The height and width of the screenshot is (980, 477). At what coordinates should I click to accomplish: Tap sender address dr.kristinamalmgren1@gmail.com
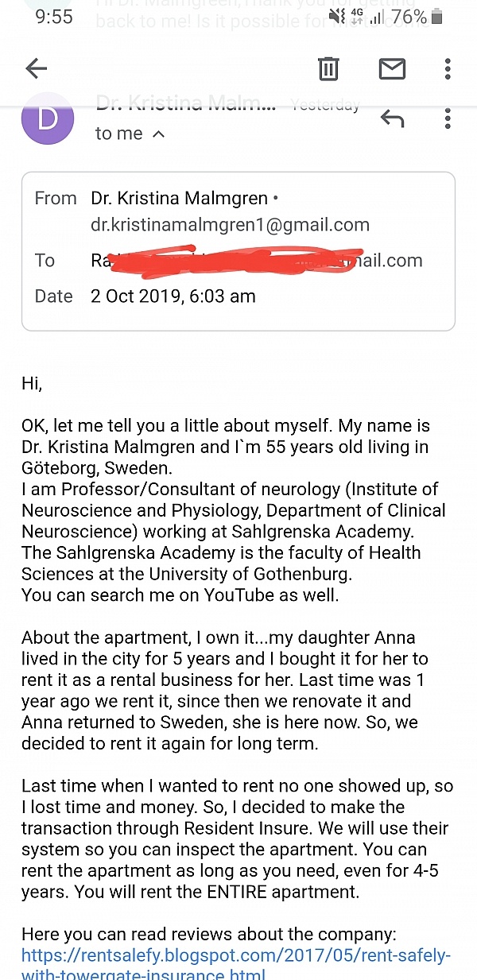[x=230, y=225]
